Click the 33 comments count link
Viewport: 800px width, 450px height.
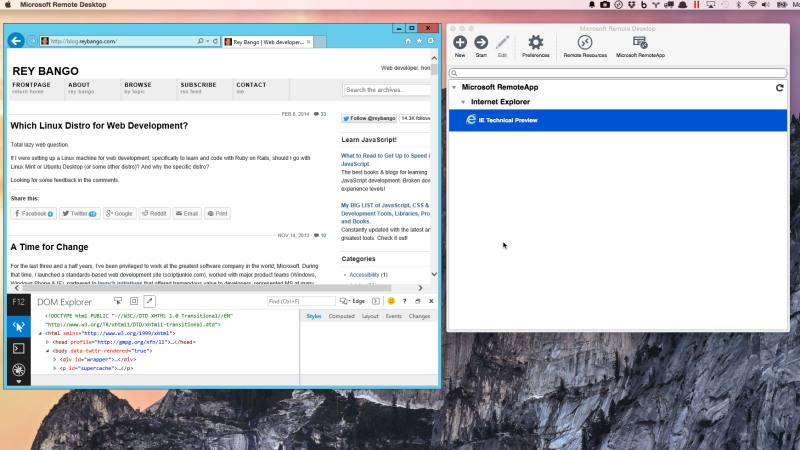pyautogui.click(x=320, y=114)
